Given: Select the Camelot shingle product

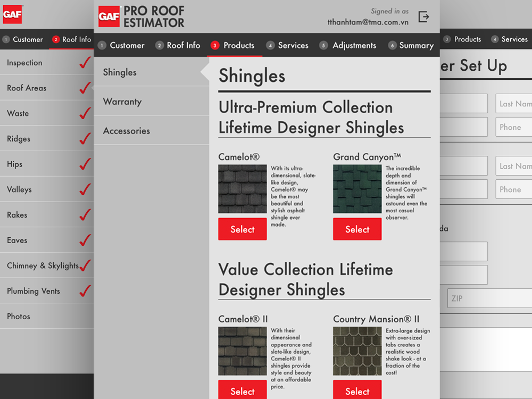Looking at the screenshot, I should (242, 229).
